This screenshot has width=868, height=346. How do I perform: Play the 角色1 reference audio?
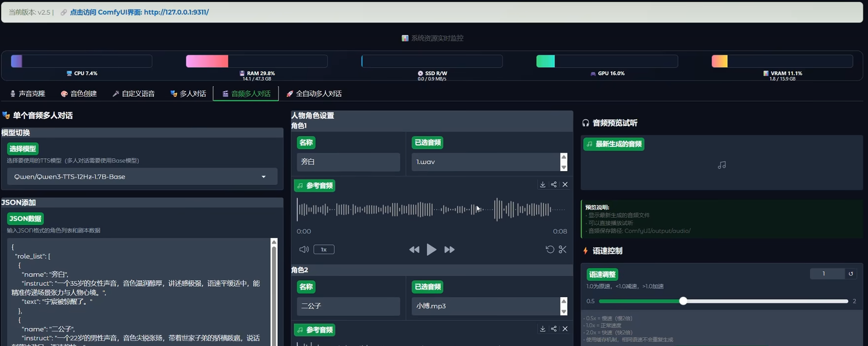(x=432, y=250)
